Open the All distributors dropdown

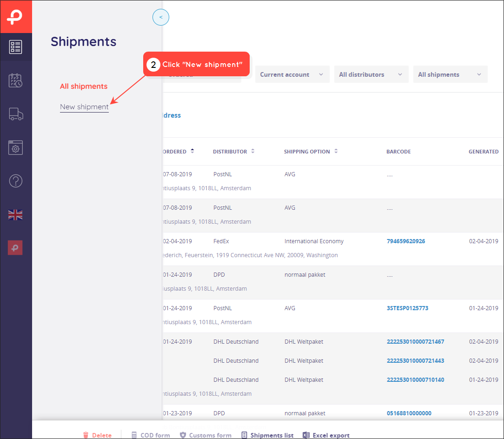371,74
